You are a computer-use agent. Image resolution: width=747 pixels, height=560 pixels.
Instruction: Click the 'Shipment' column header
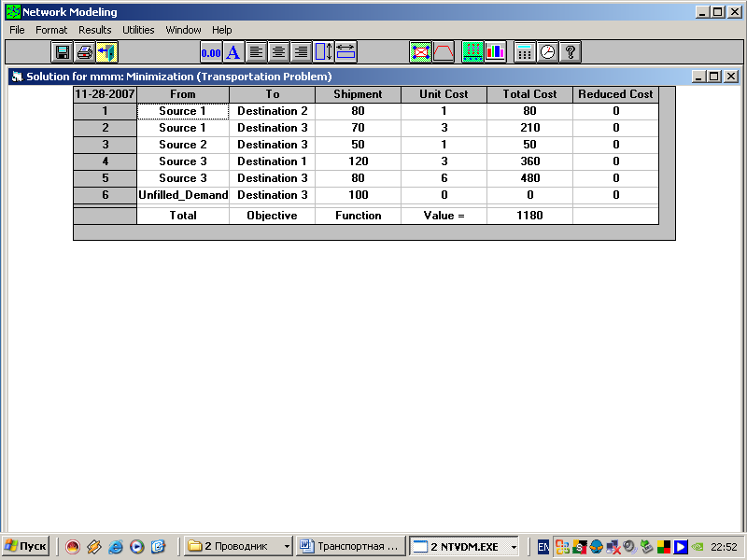[358, 94]
